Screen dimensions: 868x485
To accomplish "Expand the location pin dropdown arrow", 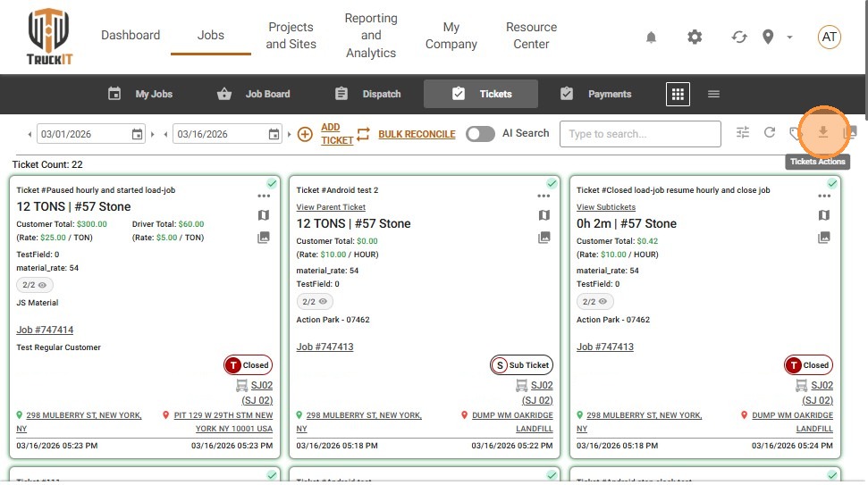I will click(789, 37).
